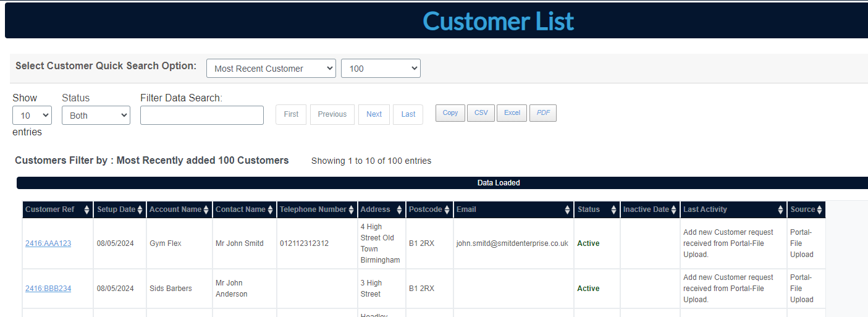
Task: Sort by Source column arrows
Action: click(x=819, y=210)
